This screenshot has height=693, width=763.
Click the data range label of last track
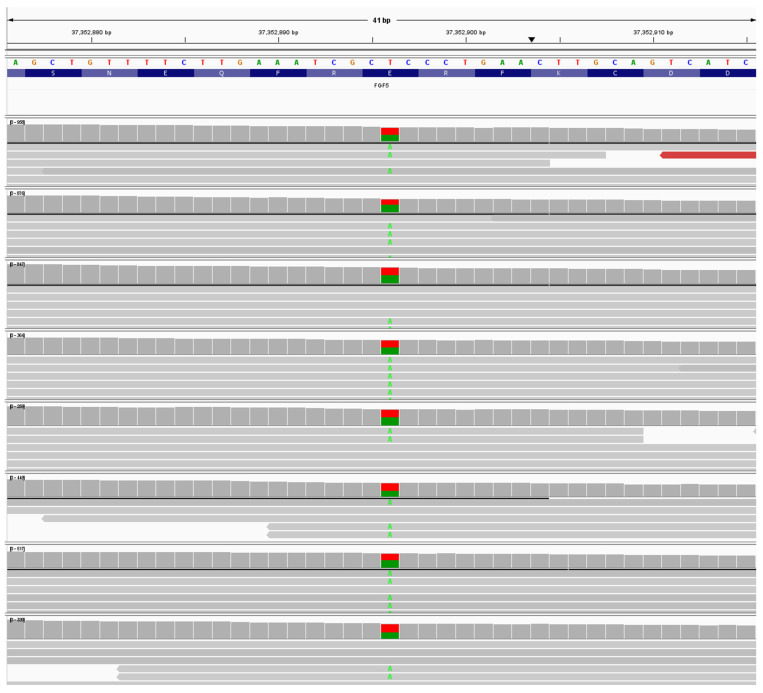coord(17,620)
